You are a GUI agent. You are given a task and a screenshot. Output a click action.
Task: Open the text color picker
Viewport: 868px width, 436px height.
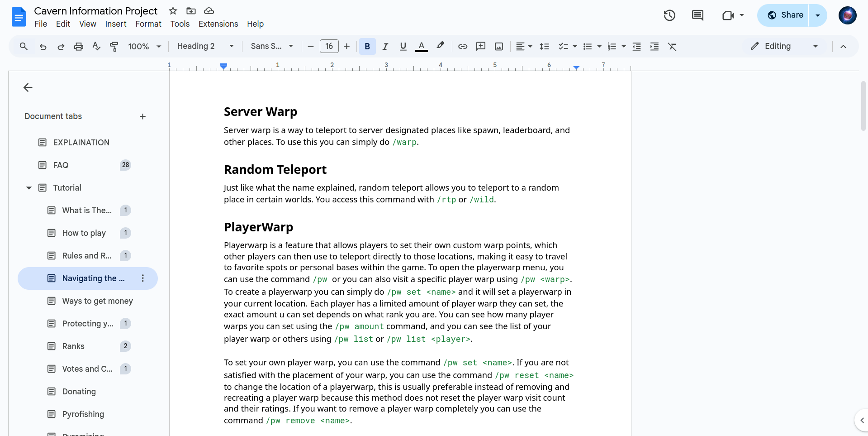(x=422, y=46)
